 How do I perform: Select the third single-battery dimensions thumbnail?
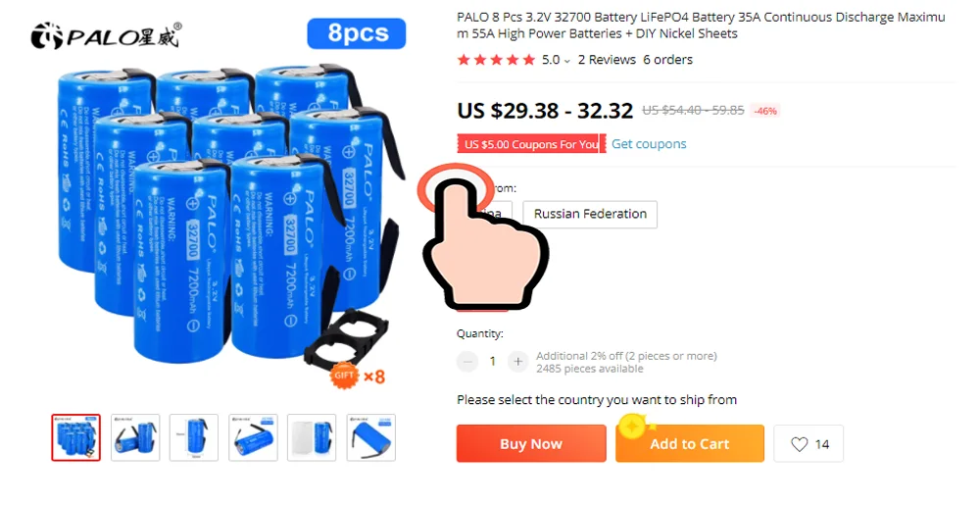(194, 437)
